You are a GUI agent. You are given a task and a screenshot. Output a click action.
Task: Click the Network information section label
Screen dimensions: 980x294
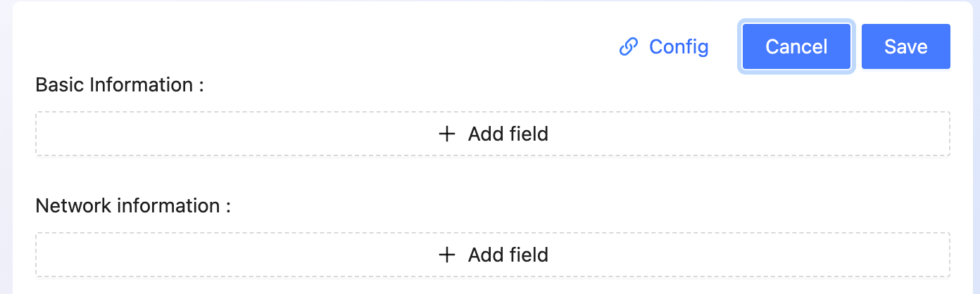133,206
